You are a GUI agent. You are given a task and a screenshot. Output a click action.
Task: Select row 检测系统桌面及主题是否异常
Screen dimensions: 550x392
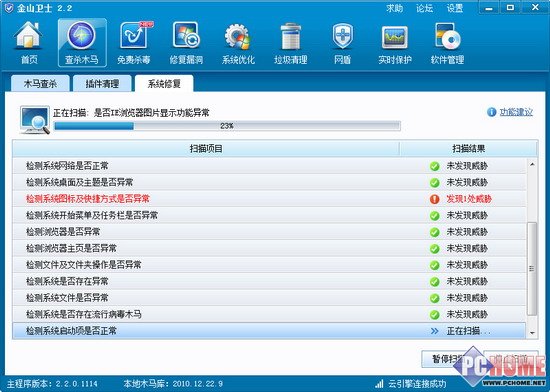(269, 183)
